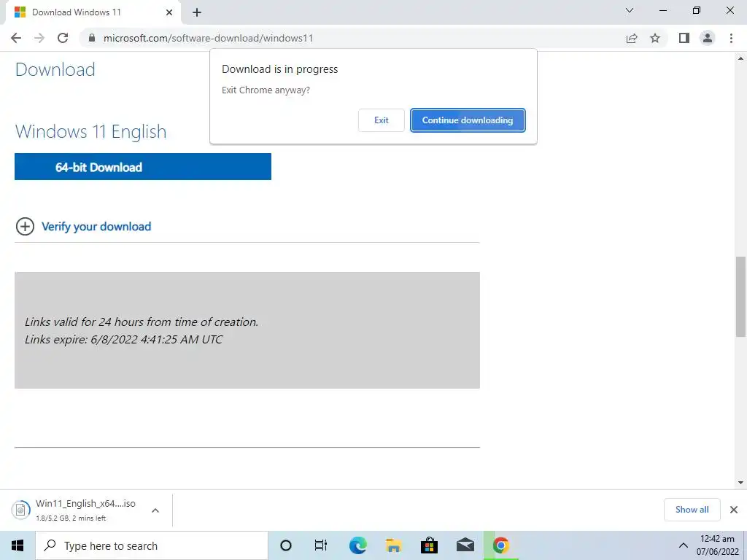Open the Windows Start menu

[18, 545]
